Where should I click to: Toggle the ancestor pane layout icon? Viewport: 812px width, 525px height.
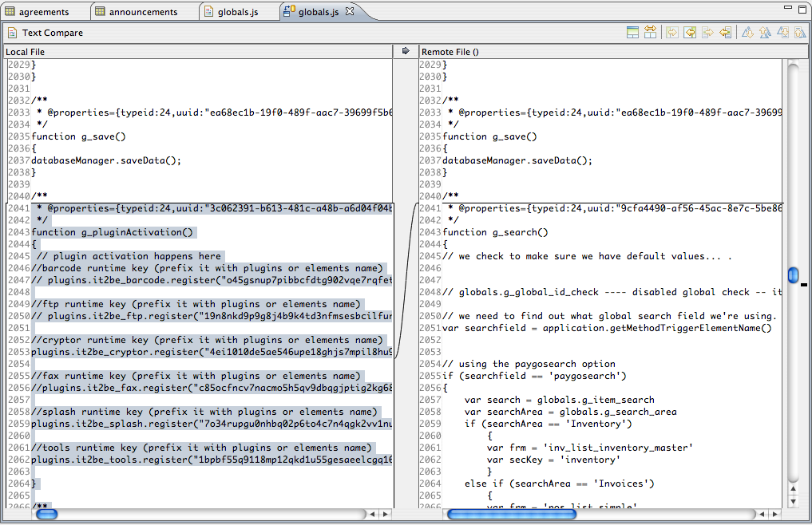[632, 32]
